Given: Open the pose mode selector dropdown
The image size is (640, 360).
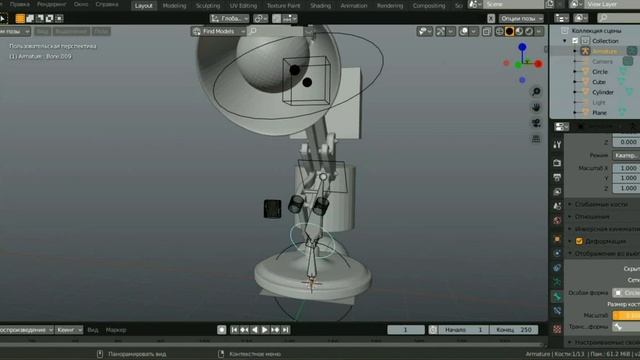Looking at the screenshot, I should pos(14,31).
